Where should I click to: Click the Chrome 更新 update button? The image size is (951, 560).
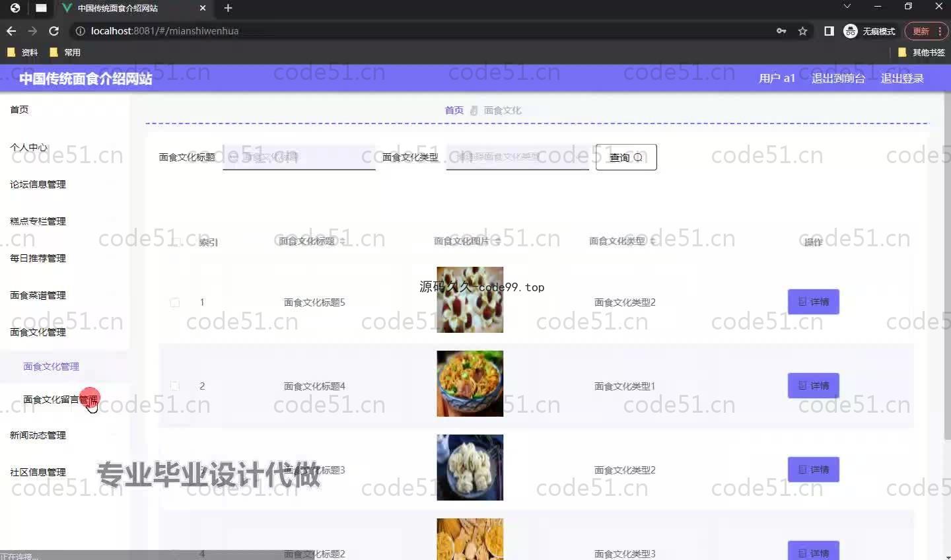(921, 31)
